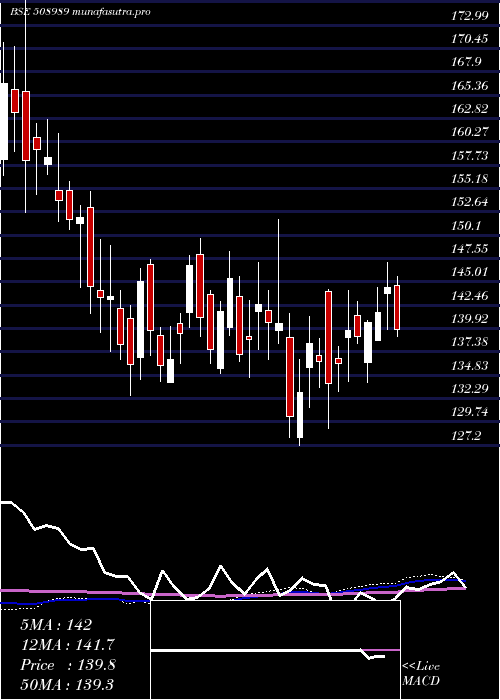The width and height of the screenshot is (500, 700).
Task: Click the 165.36 price axis label
Action: coord(470,85)
